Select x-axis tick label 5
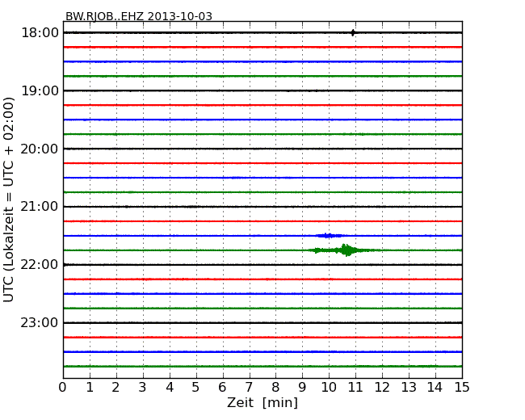 (x=196, y=388)
